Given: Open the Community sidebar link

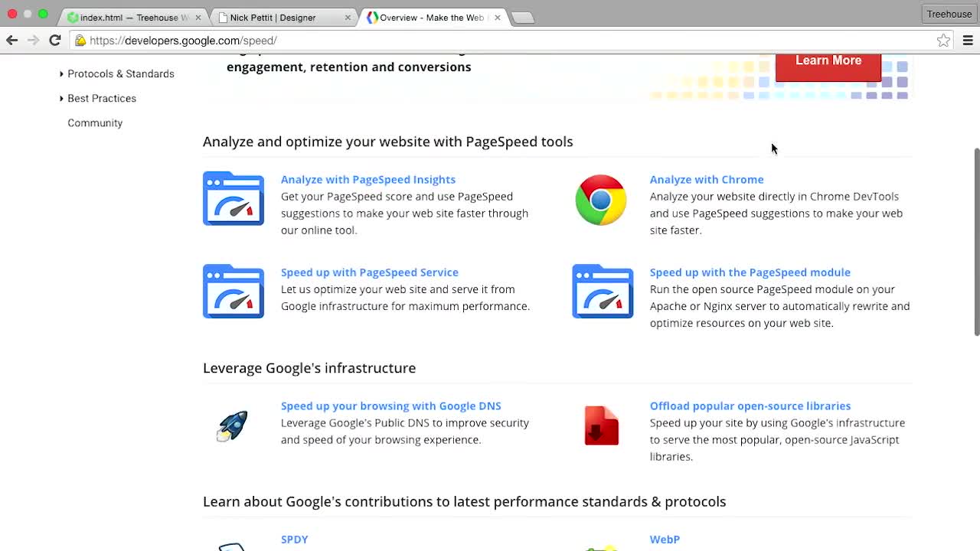Looking at the screenshot, I should pos(95,122).
